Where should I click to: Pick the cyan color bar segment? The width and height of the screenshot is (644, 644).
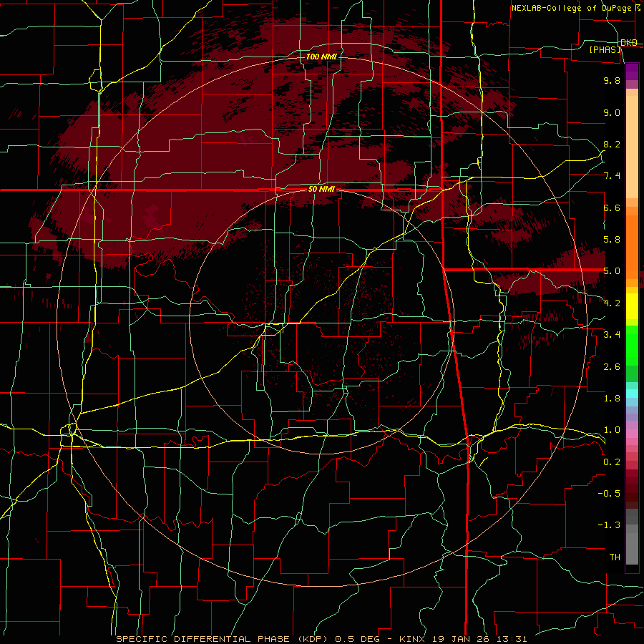[x=632, y=394]
